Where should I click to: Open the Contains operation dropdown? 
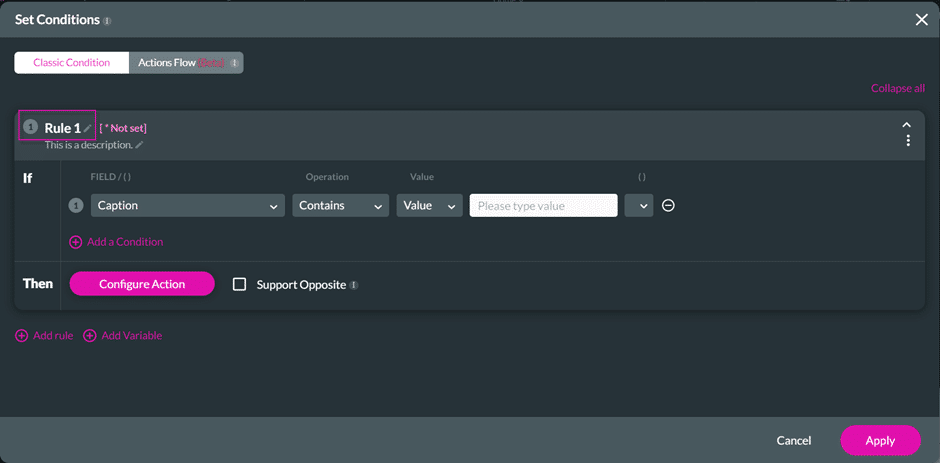point(340,206)
